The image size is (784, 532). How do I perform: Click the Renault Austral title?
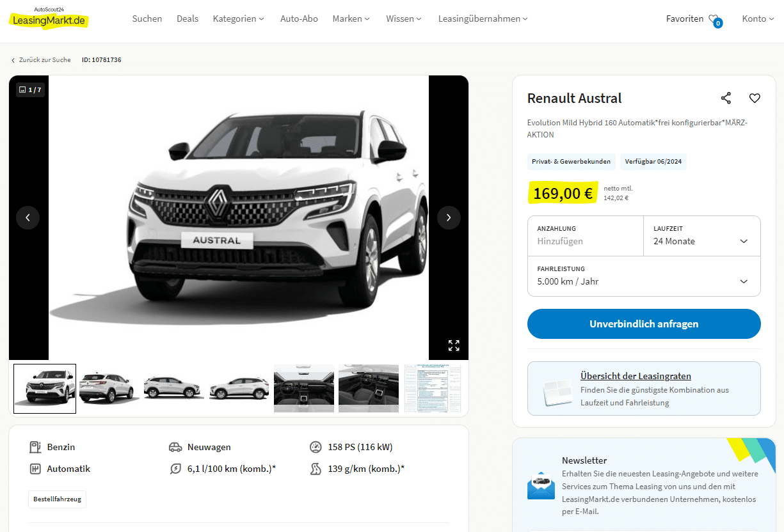[x=574, y=98]
